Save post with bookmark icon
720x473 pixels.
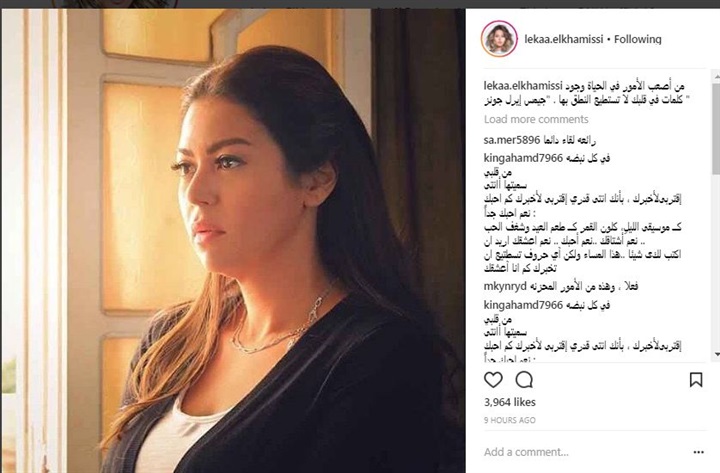[696, 380]
